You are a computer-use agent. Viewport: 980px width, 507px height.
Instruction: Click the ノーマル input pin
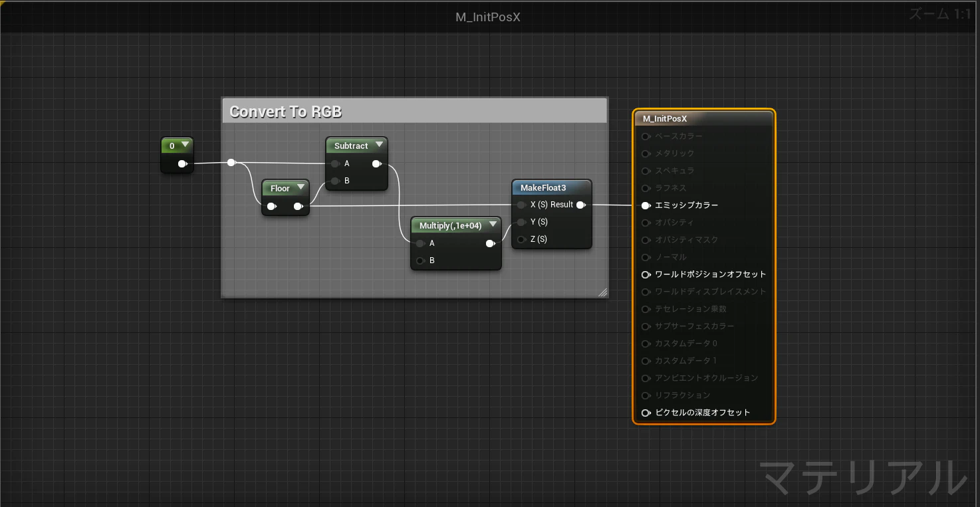[646, 257]
